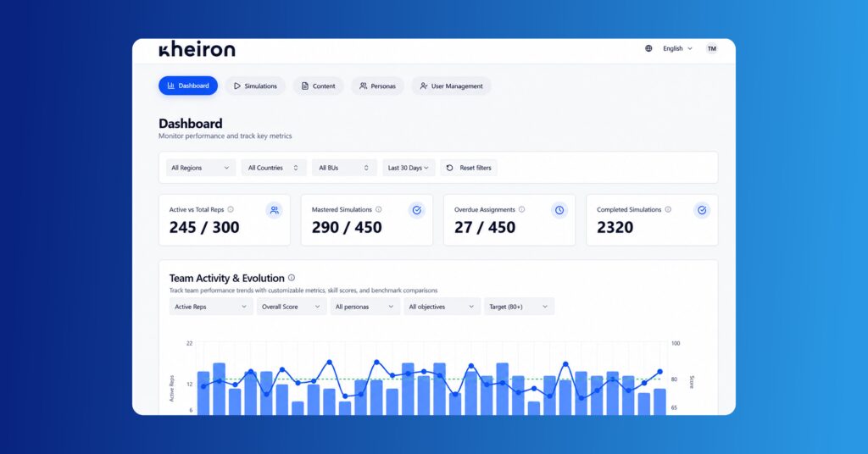Click 'Monitor performance and track key metrics' subtitle
868x454 pixels.
pyautogui.click(x=225, y=136)
